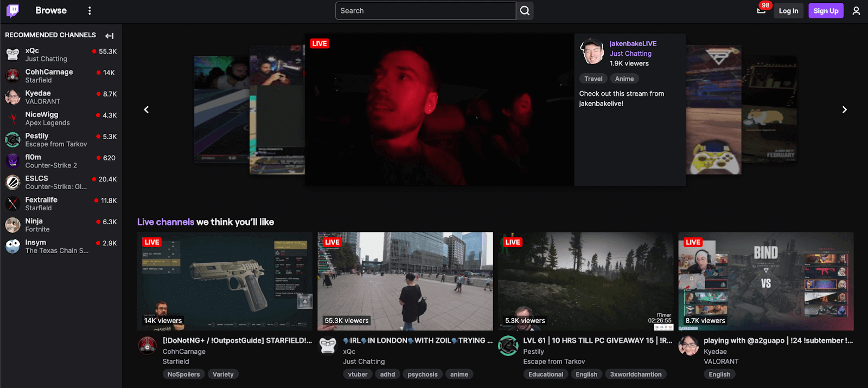Screen dimensions: 868x388
Task: Click ESLCS avatar in sidebar
Action: [13, 182]
